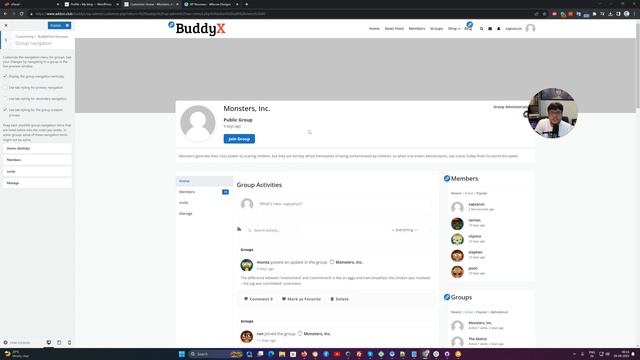Open the Publish settings gear
This screenshot has height=360, width=640.
point(67,25)
